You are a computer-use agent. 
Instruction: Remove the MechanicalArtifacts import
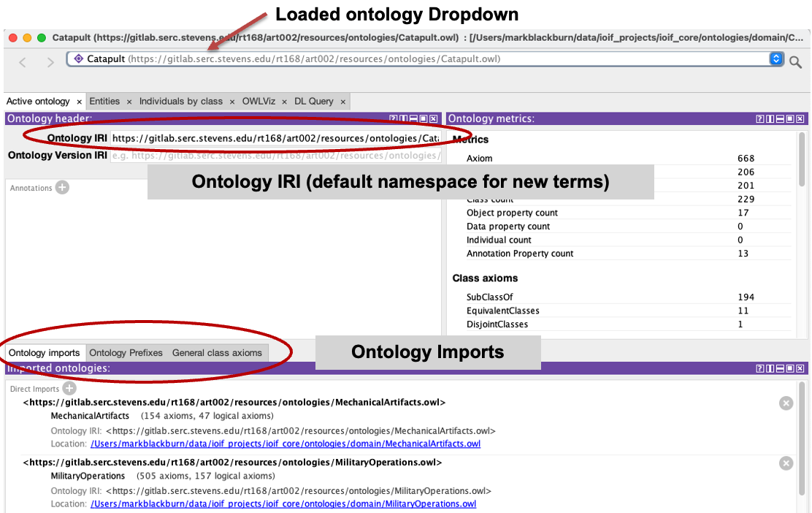pos(786,403)
